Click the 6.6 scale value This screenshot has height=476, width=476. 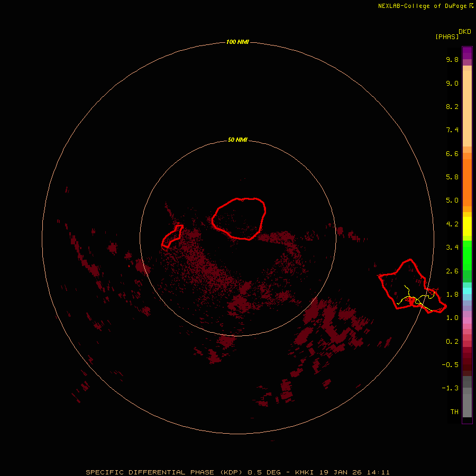click(x=452, y=153)
